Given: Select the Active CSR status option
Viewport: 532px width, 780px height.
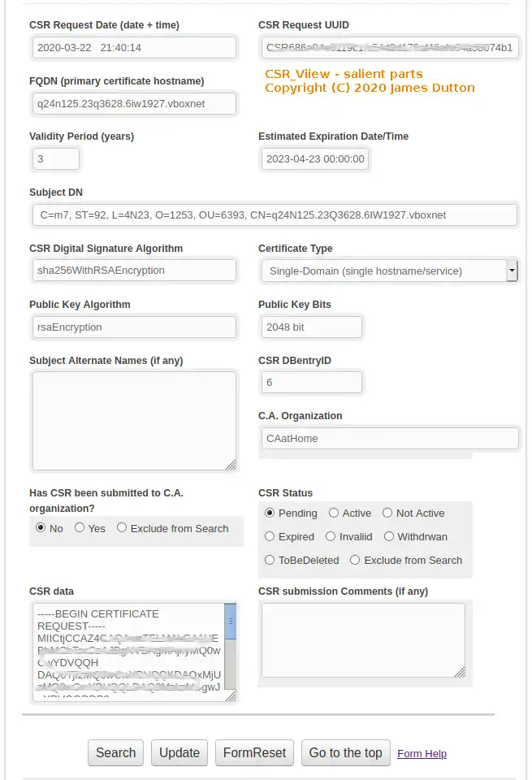Looking at the screenshot, I should [334, 513].
